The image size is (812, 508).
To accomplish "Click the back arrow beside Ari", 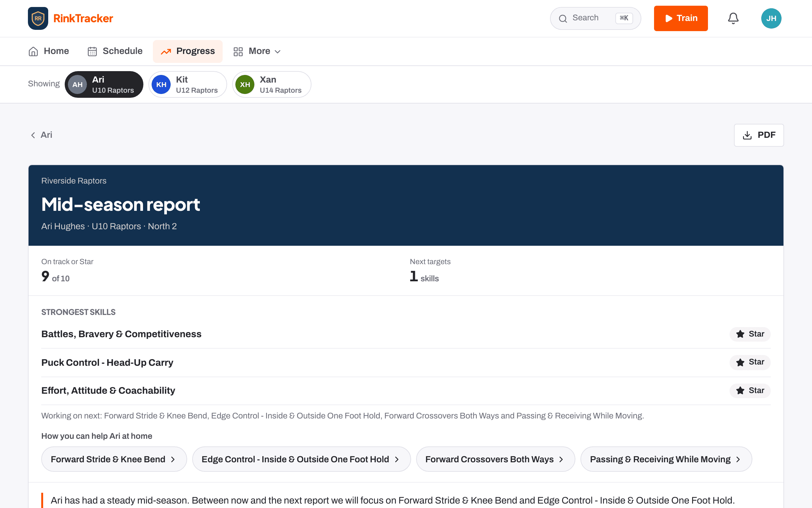I will coord(33,135).
